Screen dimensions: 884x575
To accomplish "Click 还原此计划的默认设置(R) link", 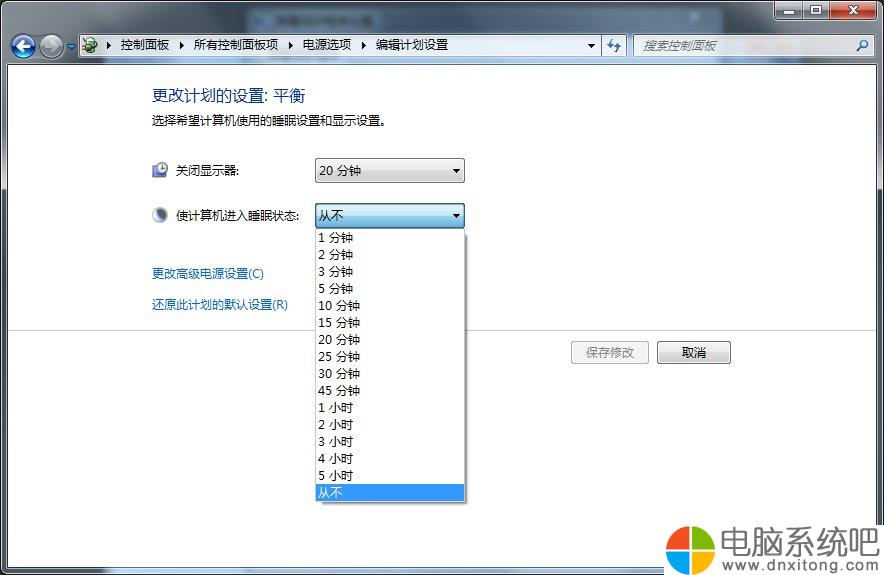I will point(220,305).
